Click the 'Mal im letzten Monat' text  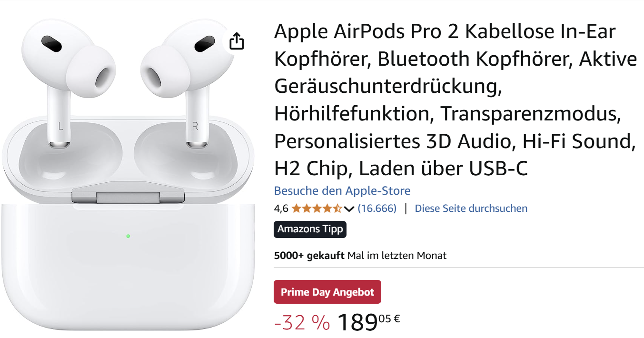397,256
